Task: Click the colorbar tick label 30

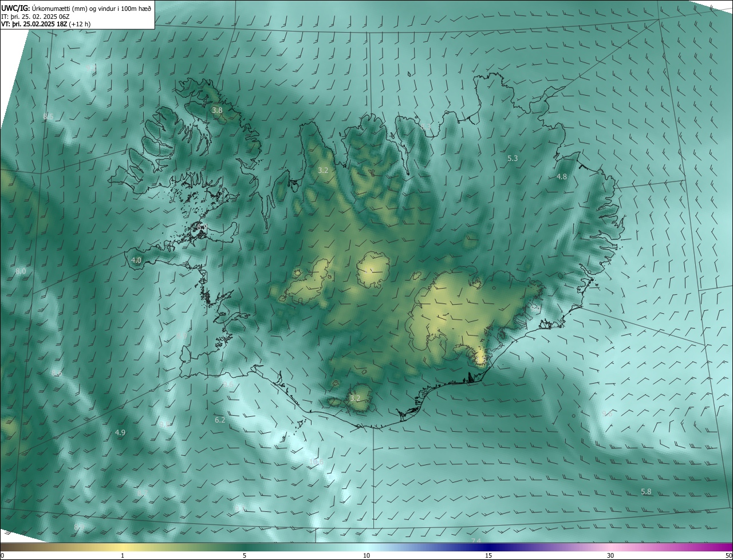Action: [610, 555]
